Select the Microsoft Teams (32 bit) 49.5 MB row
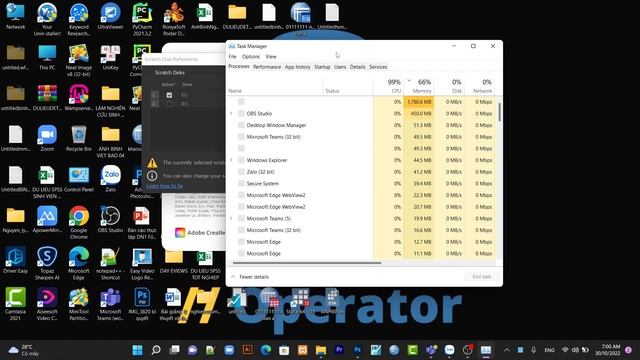The height and width of the screenshot is (360, 640). [x=361, y=137]
